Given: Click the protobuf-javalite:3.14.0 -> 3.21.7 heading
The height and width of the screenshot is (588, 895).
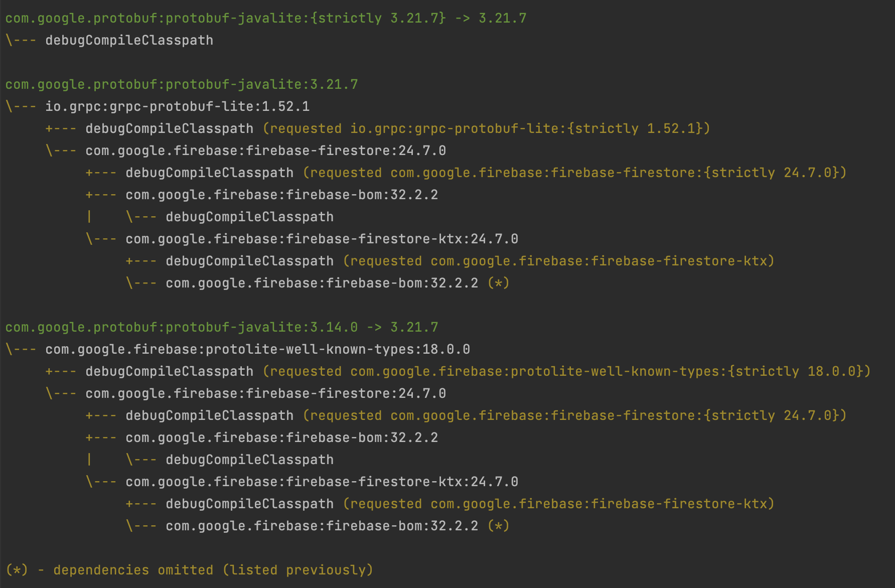Looking at the screenshot, I should pyautogui.click(x=222, y=327).
